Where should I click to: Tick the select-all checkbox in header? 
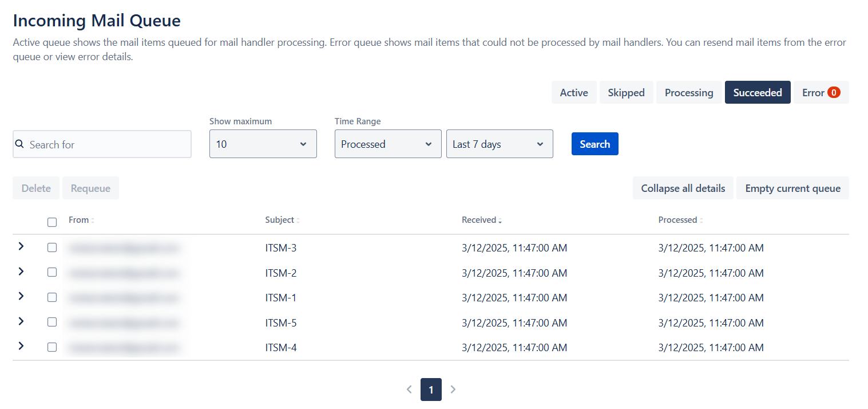pos(52,222)
